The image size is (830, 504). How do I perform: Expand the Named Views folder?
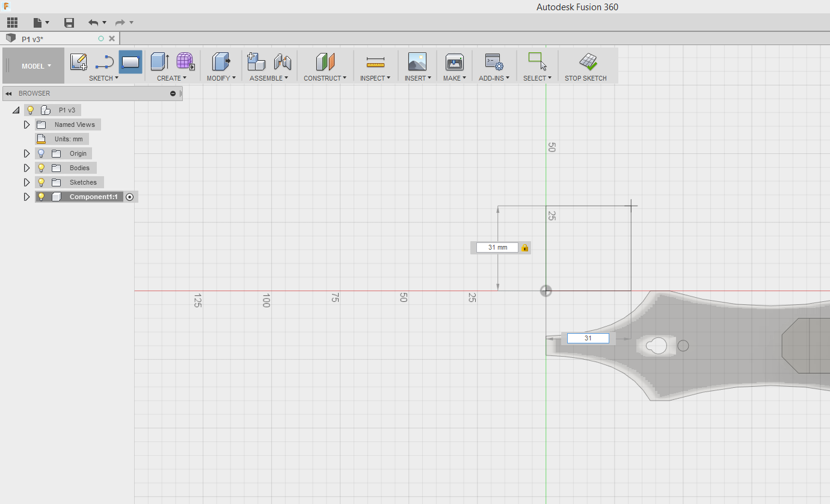(26, 124)
